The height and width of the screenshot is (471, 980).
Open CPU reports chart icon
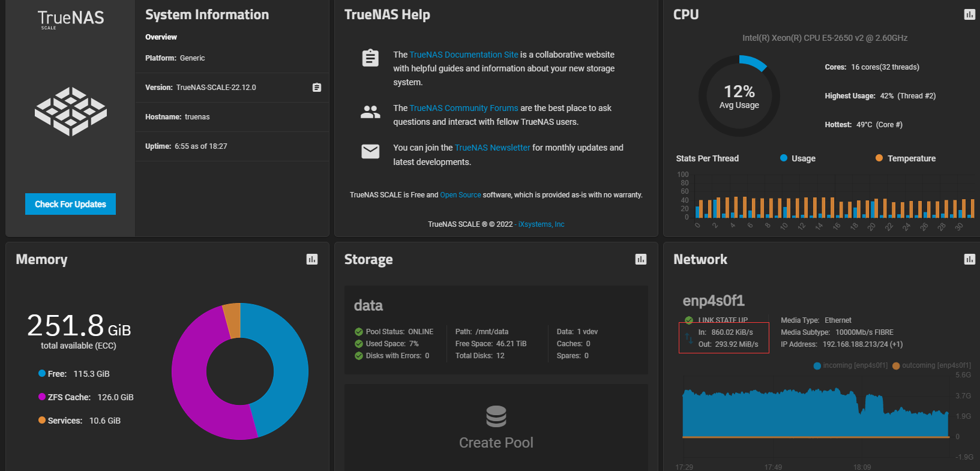969,14
